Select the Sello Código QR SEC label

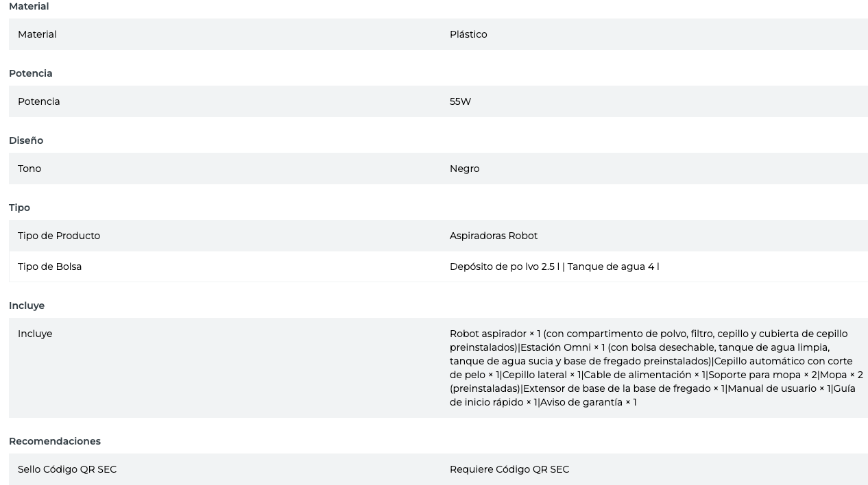tap(67, 469)
